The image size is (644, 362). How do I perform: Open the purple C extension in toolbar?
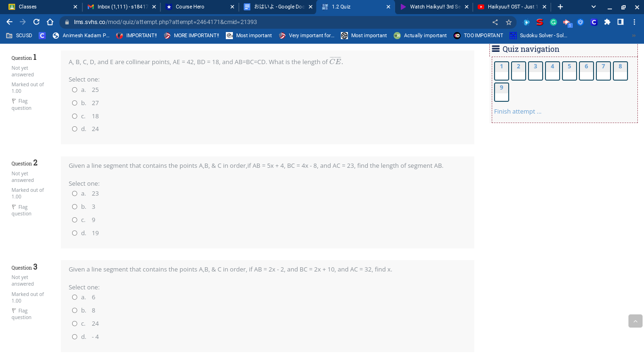594,22
